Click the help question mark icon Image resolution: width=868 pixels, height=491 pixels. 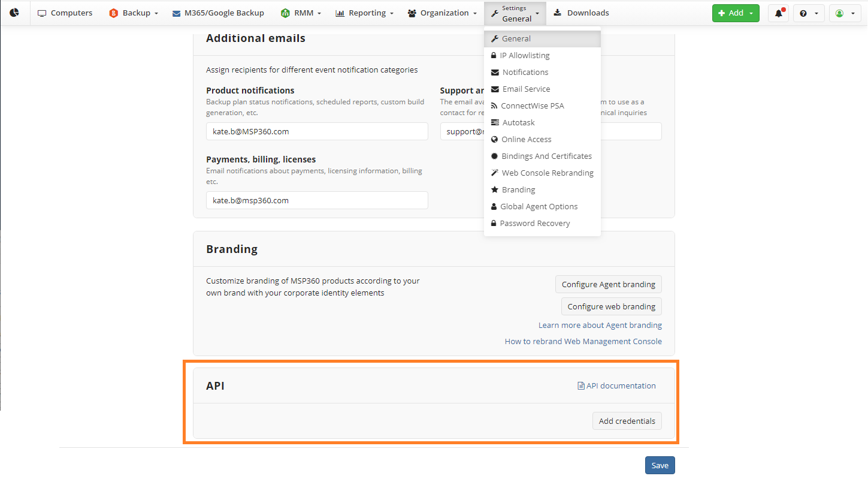point(803,13)
